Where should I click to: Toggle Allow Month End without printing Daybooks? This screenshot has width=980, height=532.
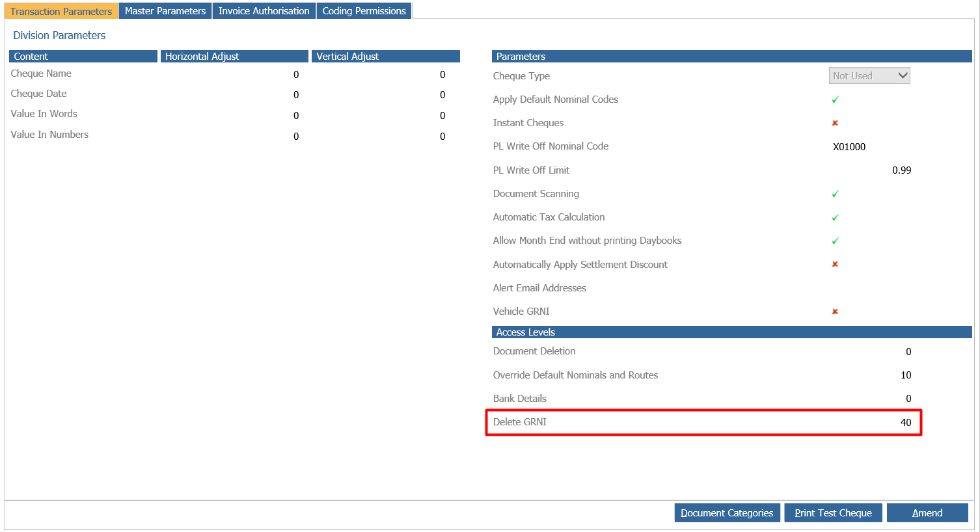coord(835,241)
